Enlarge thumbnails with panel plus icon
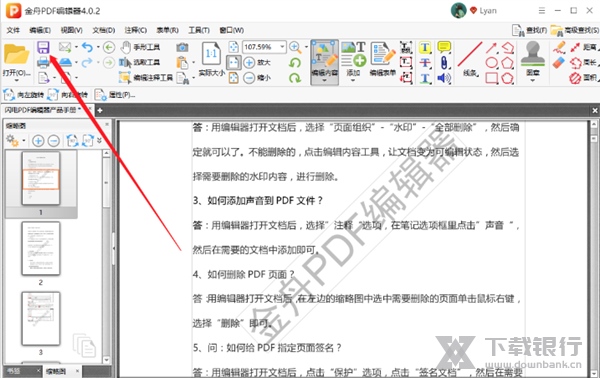 (x=38, y=141)
